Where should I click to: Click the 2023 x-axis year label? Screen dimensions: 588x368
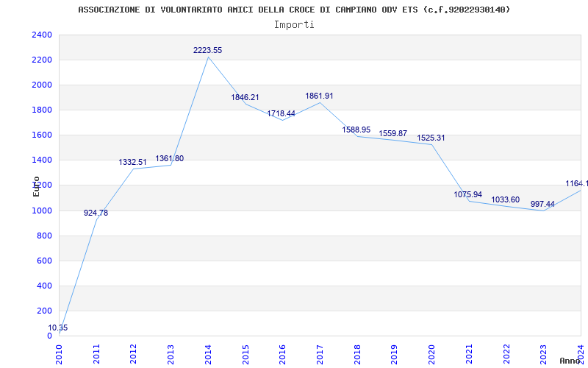pyautogui.click(x=543, y=355)
